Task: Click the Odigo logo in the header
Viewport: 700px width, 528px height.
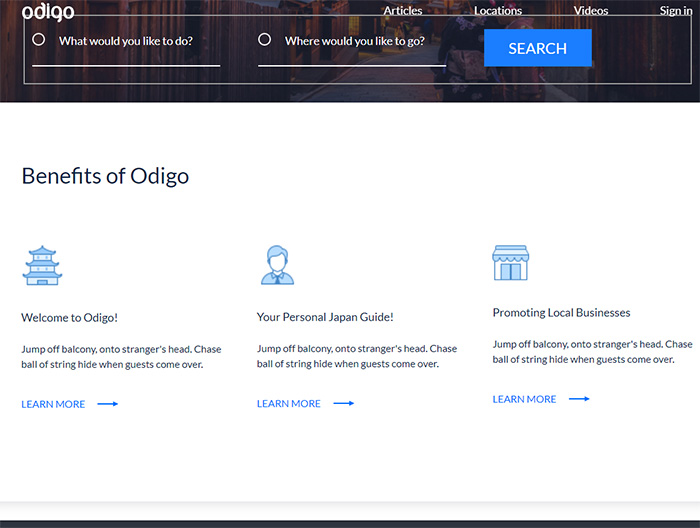Action: pyautogui.click(x=48, y=12)
